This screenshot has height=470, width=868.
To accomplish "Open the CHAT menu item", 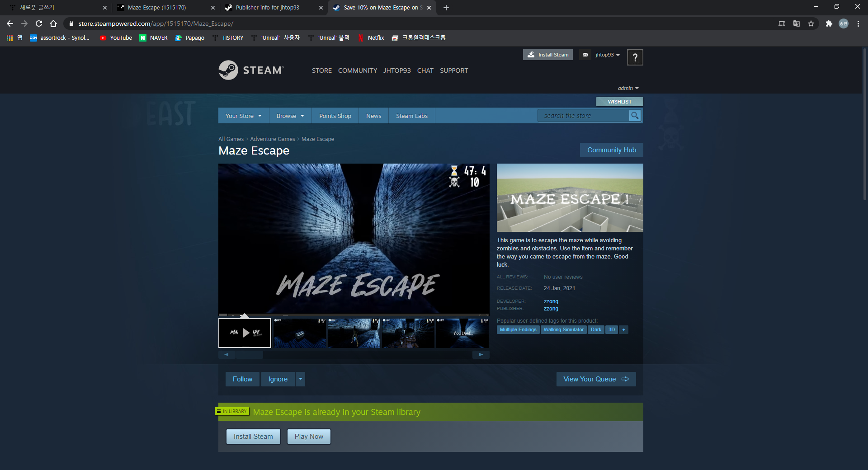I will point(425,70).
